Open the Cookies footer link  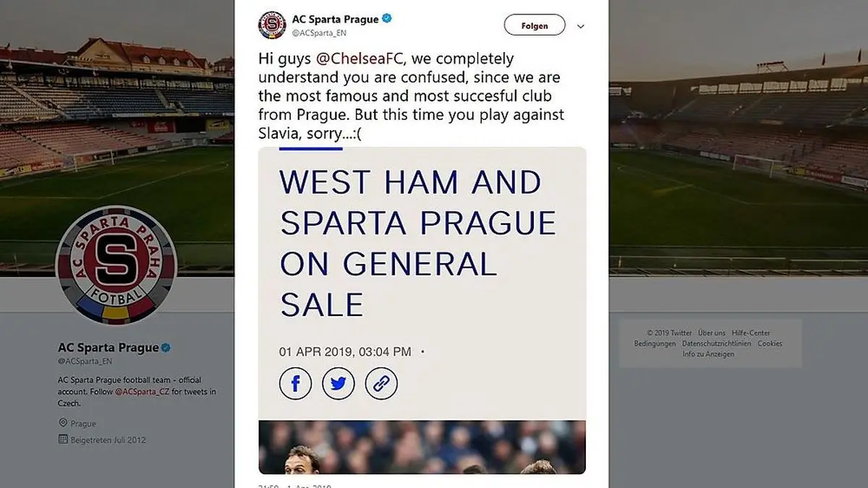tap(770, 343)
